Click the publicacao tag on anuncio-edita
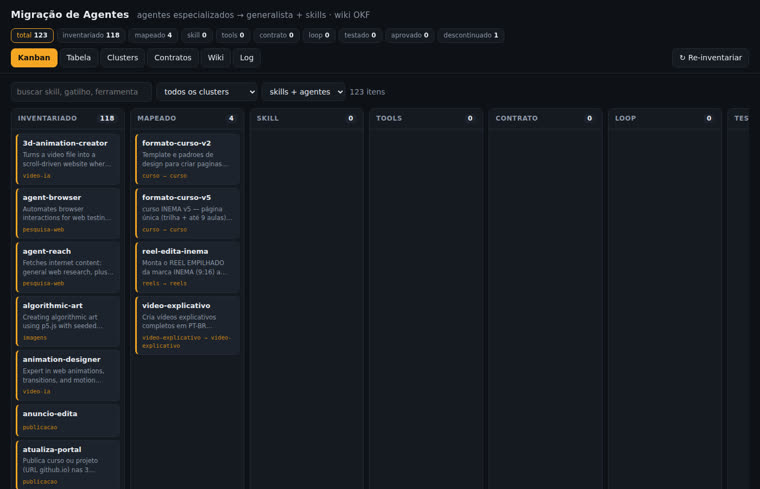760x489 pixels. click(x=40, y=427)
